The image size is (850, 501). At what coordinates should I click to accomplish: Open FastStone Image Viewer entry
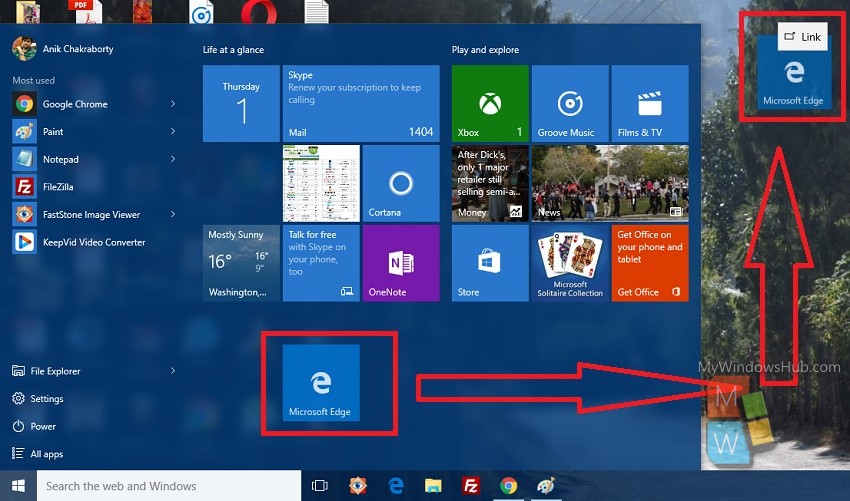point(92,215)
